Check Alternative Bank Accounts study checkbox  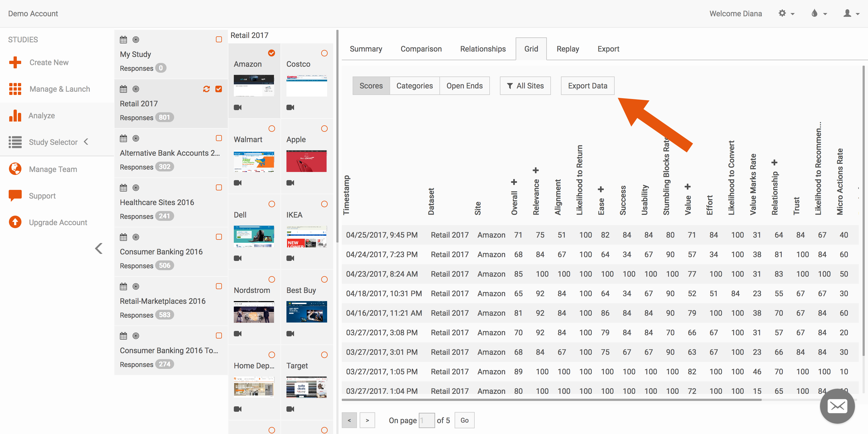219,138
